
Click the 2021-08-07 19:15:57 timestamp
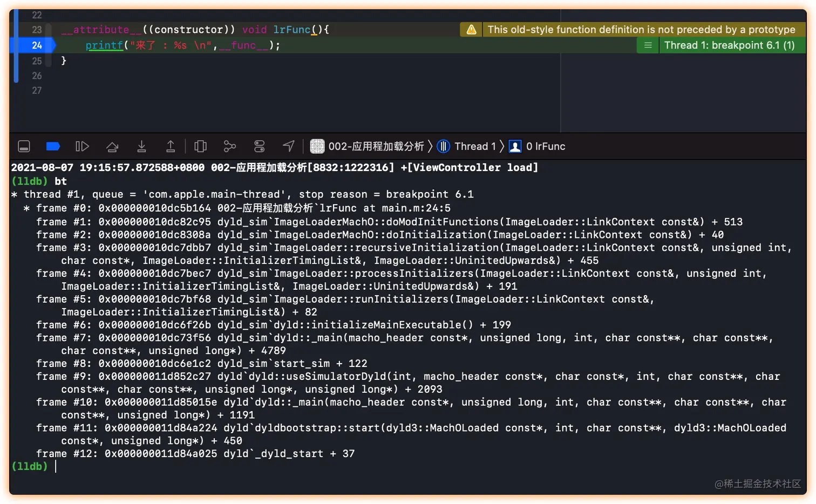[x=108, y=168]
